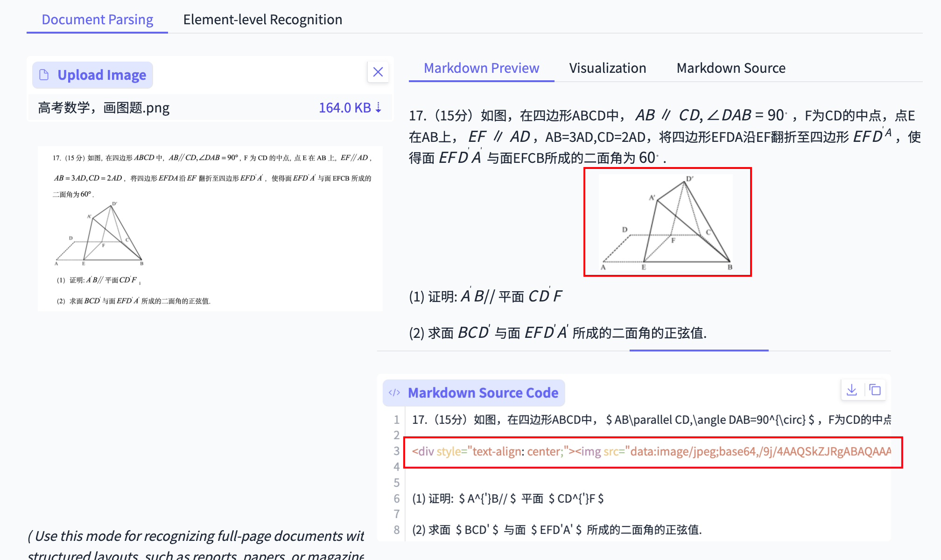Click the download icon in Markdown Source Code panel
The width and height of the screenshot is (941, 560).
click(x=851, y=390)
